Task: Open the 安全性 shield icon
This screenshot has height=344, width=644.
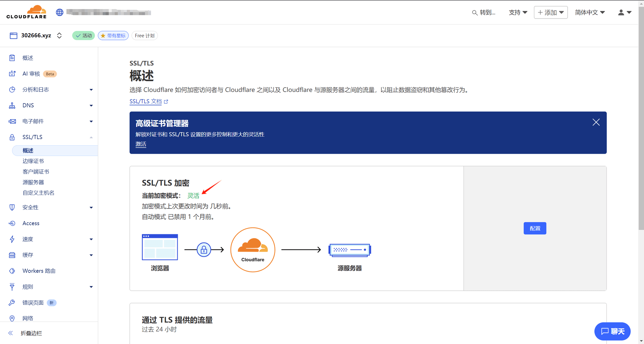Action: click(12, 207)
